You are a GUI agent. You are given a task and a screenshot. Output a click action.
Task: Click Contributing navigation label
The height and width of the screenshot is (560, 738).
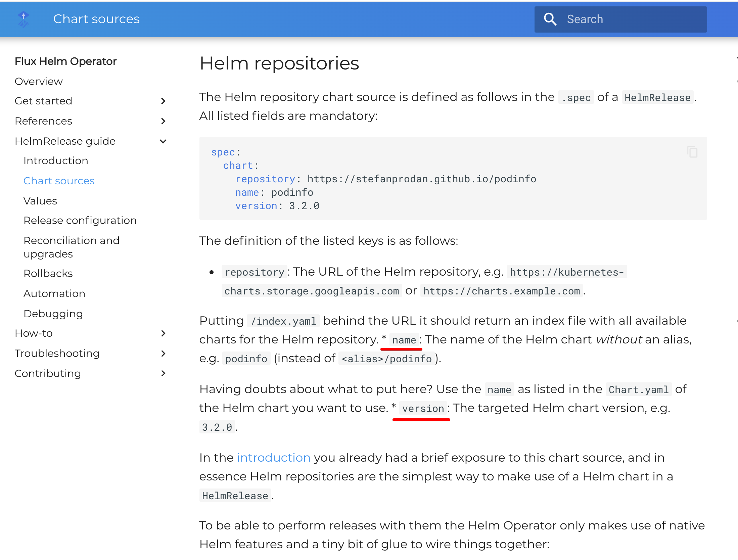pyautogui.click(x=48, y=373)
